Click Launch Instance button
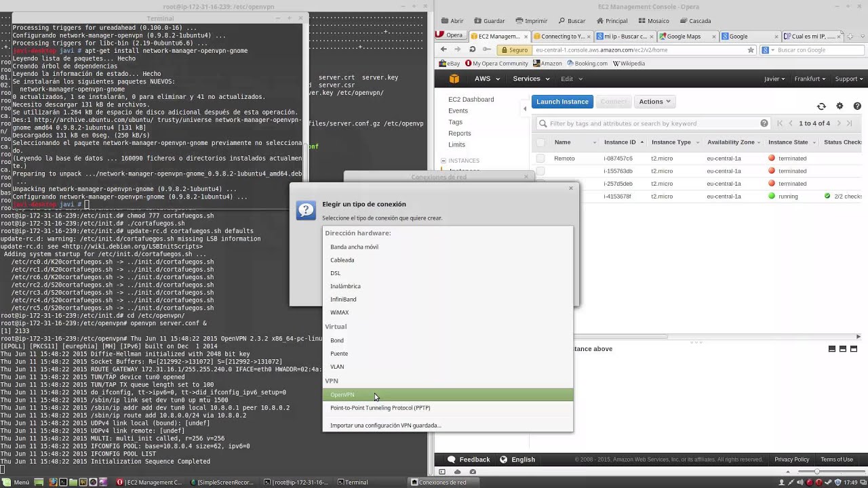 pos(562,102)
